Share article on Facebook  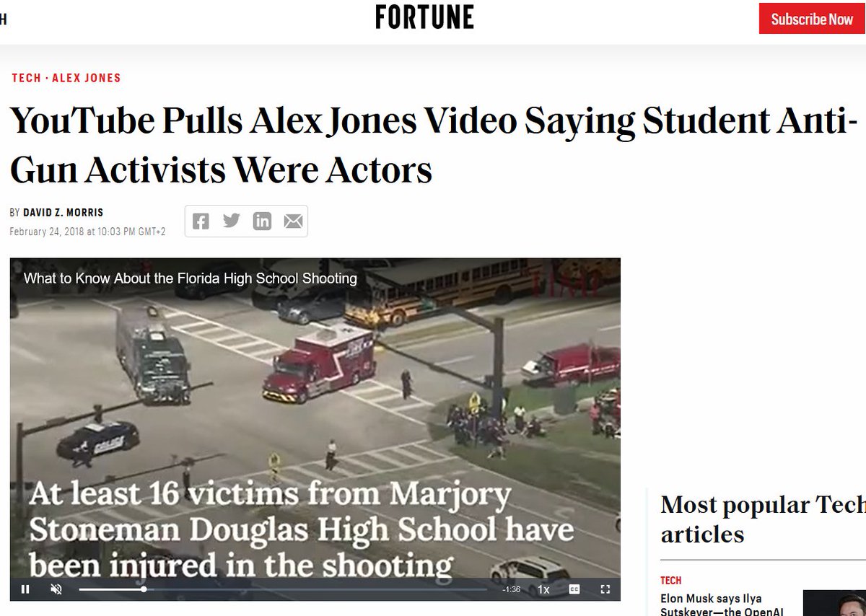[201, 221]
